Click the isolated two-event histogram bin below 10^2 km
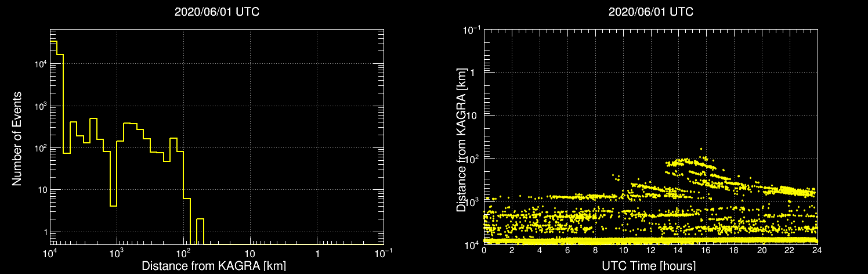This screenshot has height=274, width=868. 200,232
